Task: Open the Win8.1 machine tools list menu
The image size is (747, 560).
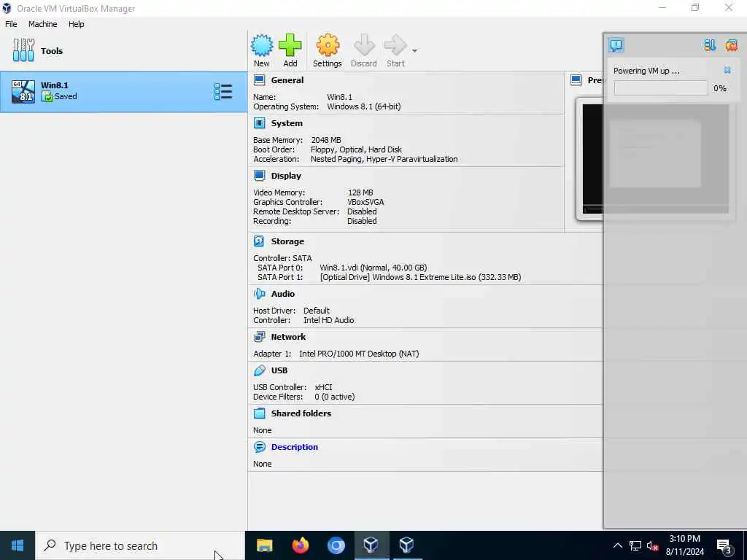Action: point(223,91)
